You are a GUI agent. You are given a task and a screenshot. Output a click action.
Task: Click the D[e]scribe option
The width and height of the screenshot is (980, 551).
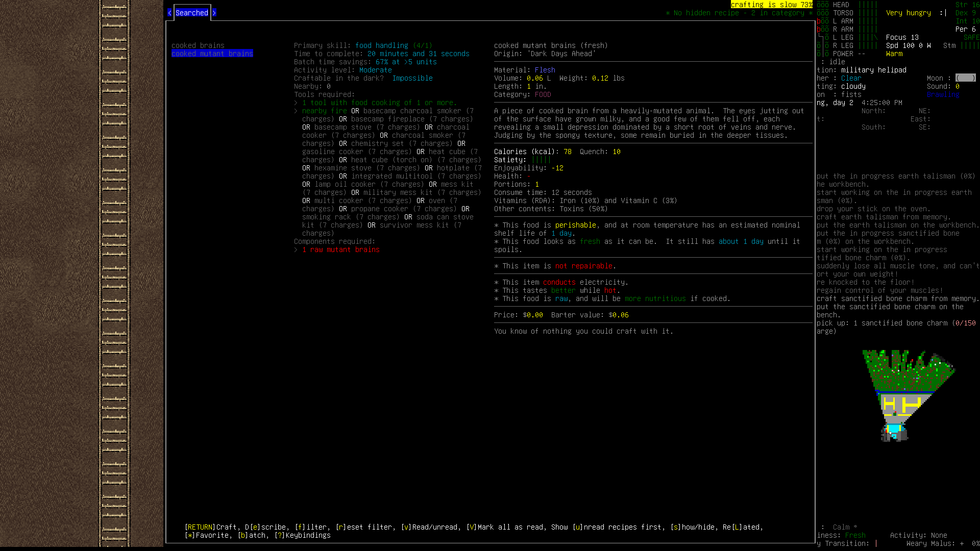point(265,527)
